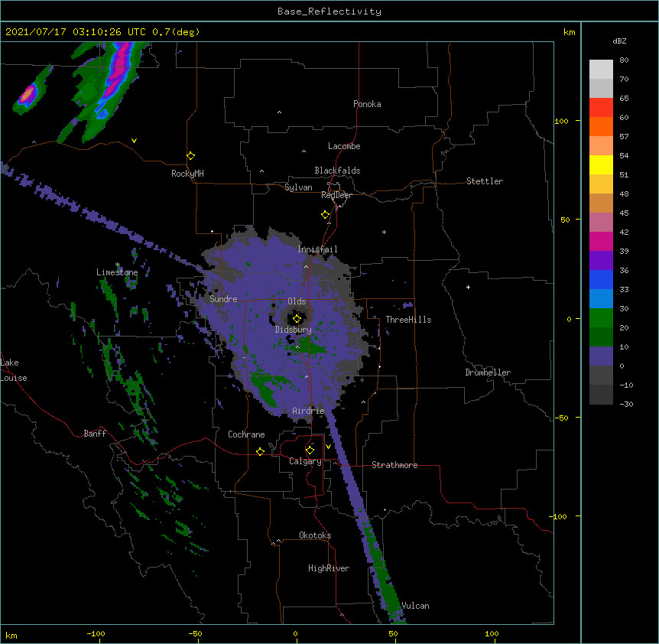Pick the yellow 54-51 dBZ legend swatch
This screenshot has width=659, height=644.
coord(601,164)
